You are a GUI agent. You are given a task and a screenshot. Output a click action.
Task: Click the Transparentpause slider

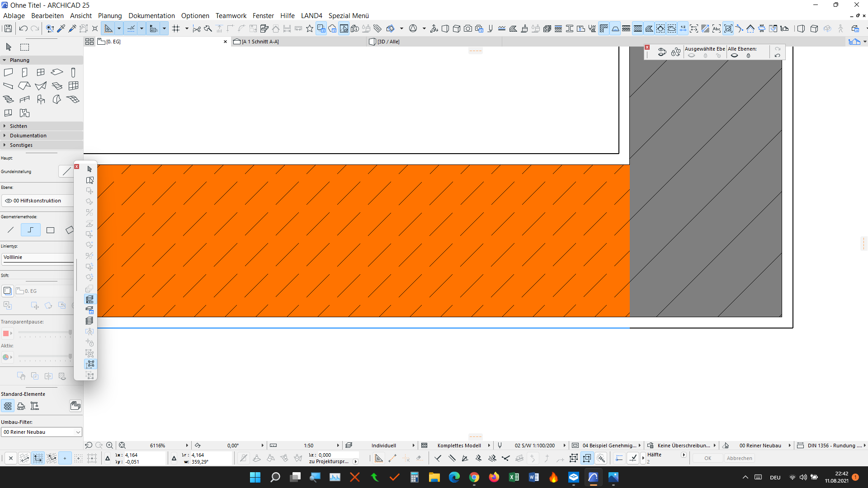tap(44, 333)
